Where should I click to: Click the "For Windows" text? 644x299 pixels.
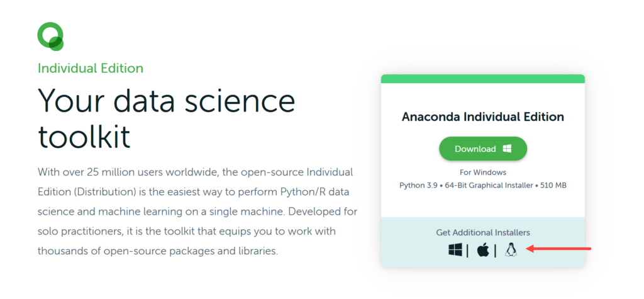click(x=482, y=172)
